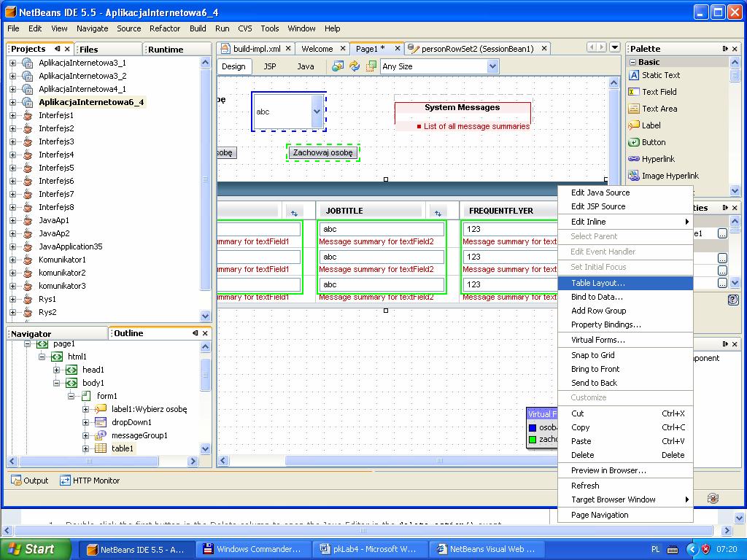Select the Static Text icon in the Palette
Viewport: 747px width, 560px height.
[634, 75]
